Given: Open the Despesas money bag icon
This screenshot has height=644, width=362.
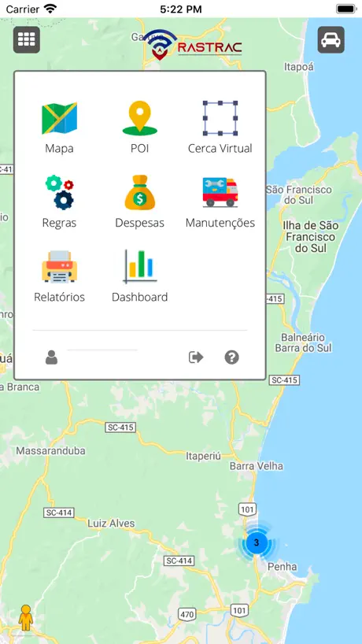Looking at the screenshot, I should [140, 193].
